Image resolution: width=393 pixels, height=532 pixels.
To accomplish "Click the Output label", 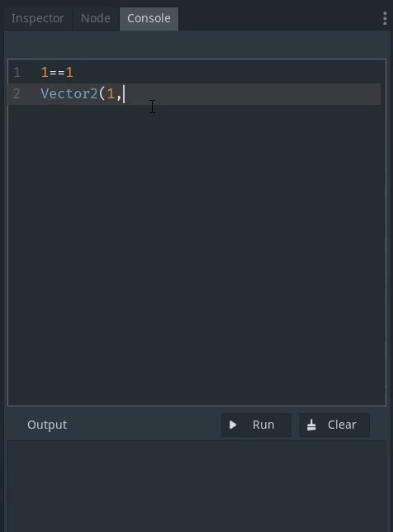I will (47, 425).
